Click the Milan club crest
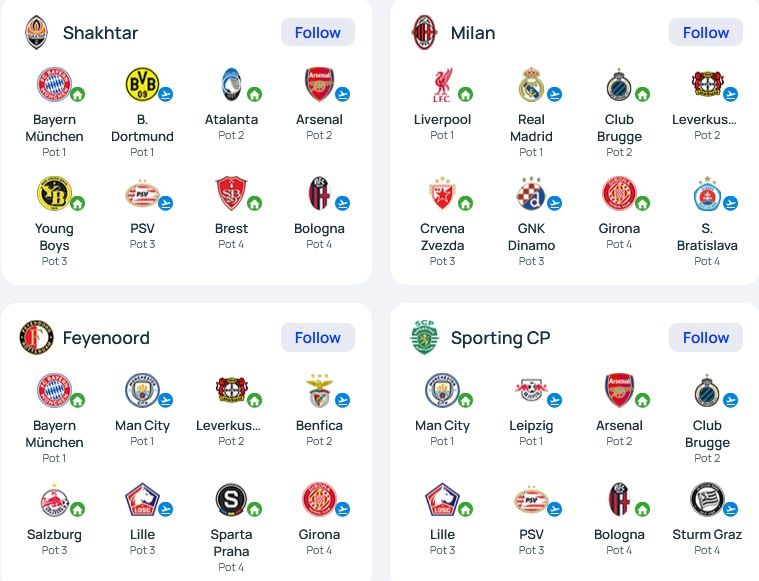 (424, 32)
